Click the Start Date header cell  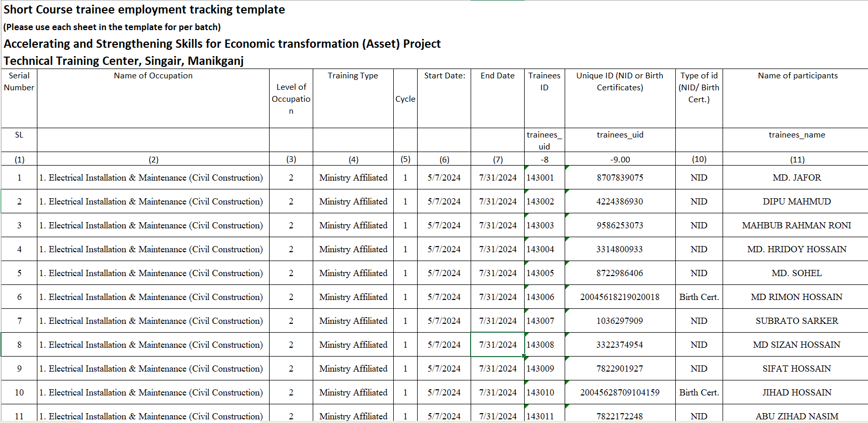444,76
